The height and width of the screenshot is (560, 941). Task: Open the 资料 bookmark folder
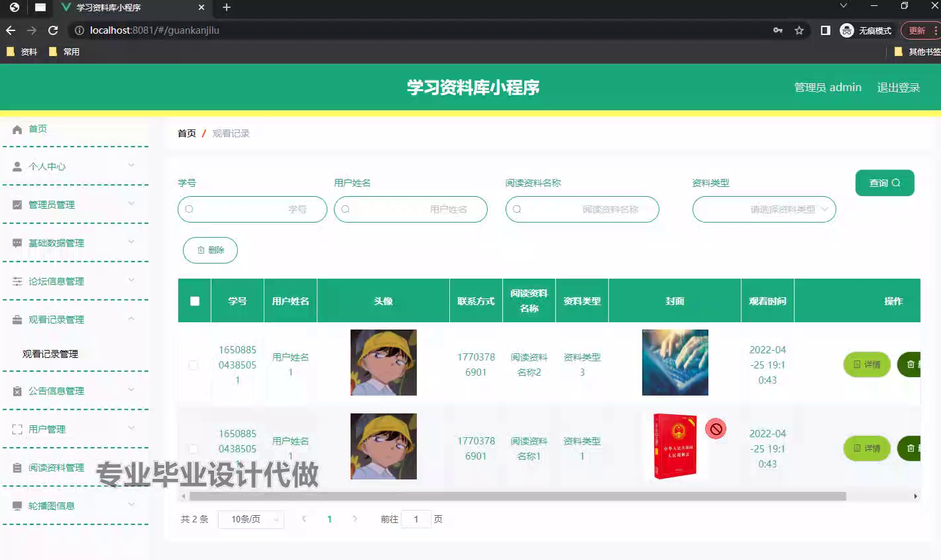coord(22,52)
